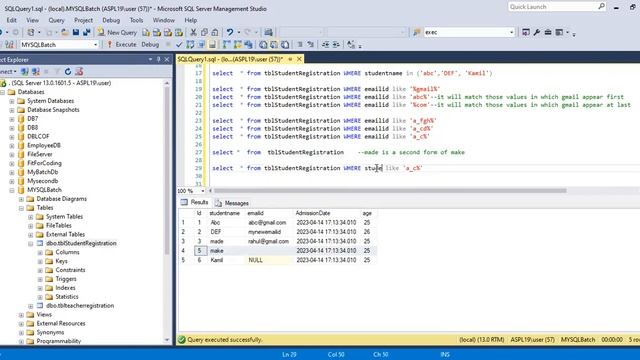Click the Save file disk icon

coord(76,32)
